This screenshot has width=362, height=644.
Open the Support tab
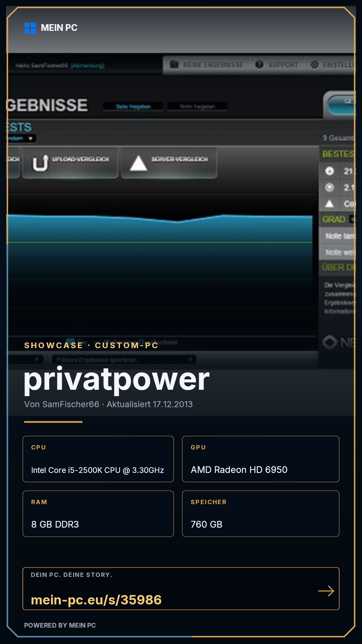[x=277, y=65]
